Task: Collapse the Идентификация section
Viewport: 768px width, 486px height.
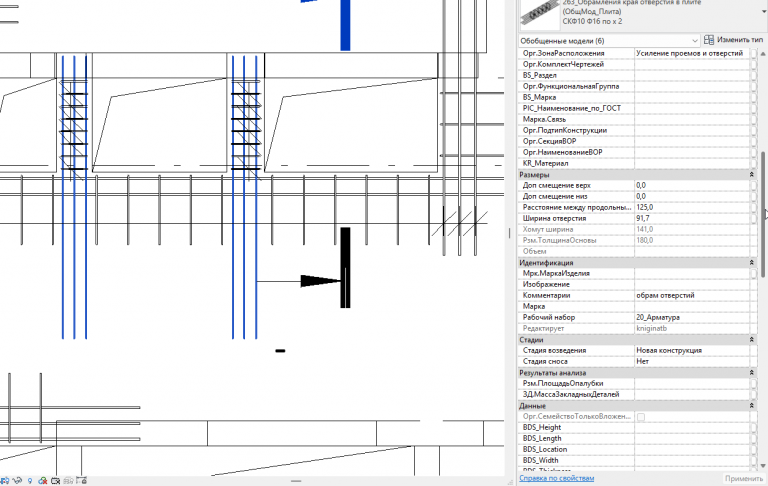Action: pyautogui.click(x=751, y=263)
